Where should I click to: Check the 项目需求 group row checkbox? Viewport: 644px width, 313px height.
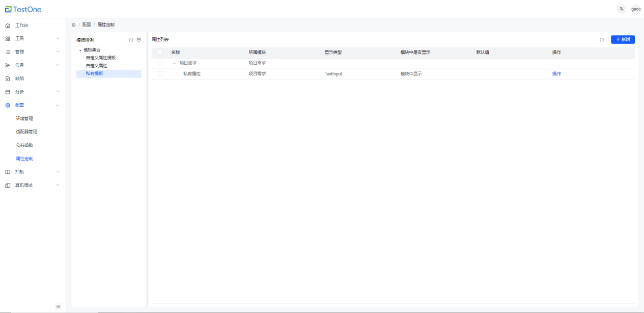click(x=160, y=63)
